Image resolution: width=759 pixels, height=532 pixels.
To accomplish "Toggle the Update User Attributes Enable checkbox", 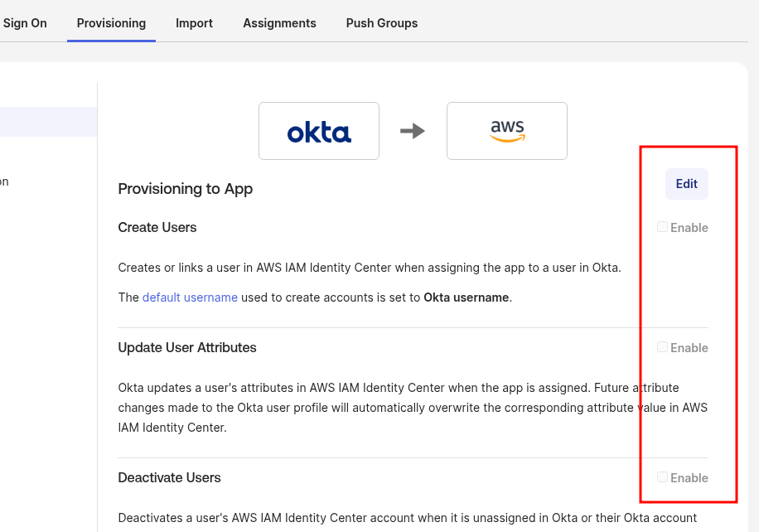I will (x=663, y=347).
